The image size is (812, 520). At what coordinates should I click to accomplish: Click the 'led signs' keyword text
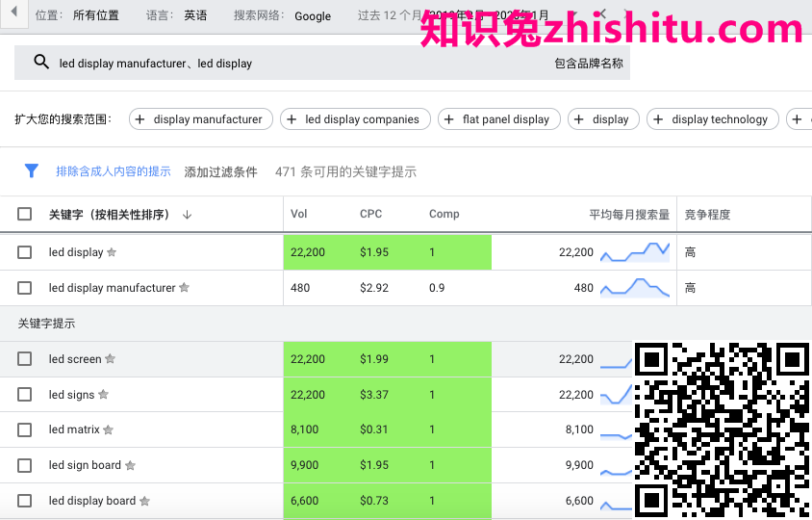[71, 395]
